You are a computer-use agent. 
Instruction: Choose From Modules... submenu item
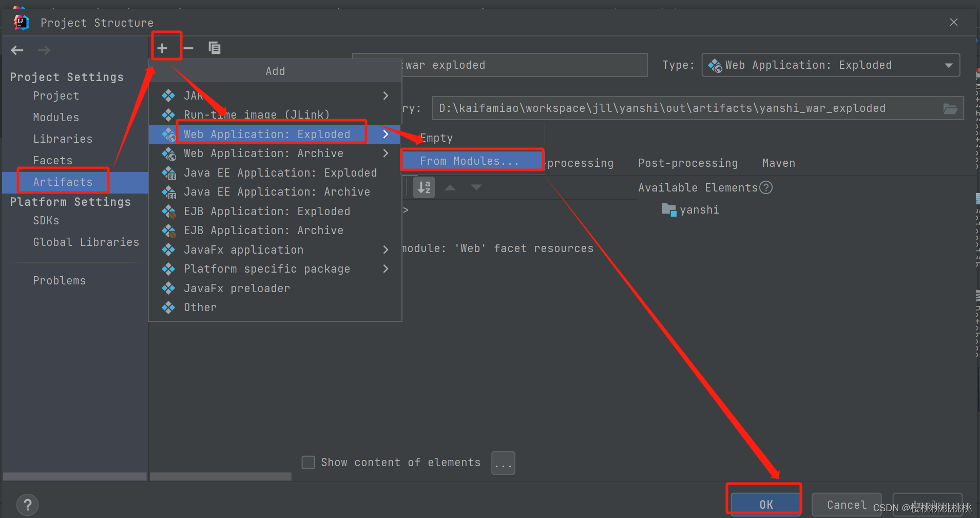point(472,161)
